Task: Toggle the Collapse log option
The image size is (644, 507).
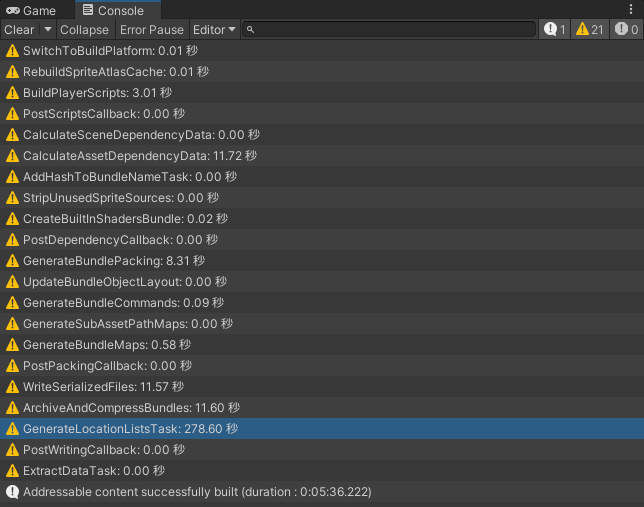Action: [84, 30]
